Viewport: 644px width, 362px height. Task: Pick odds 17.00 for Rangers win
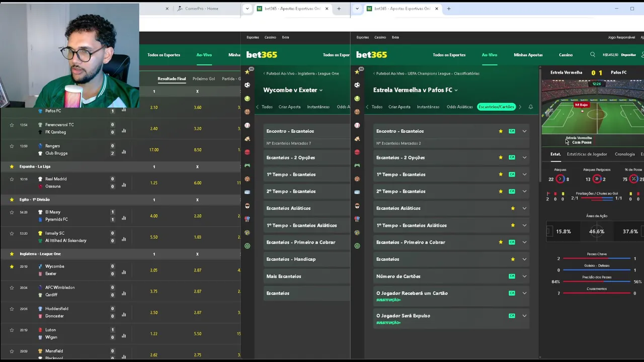point(154,150)
